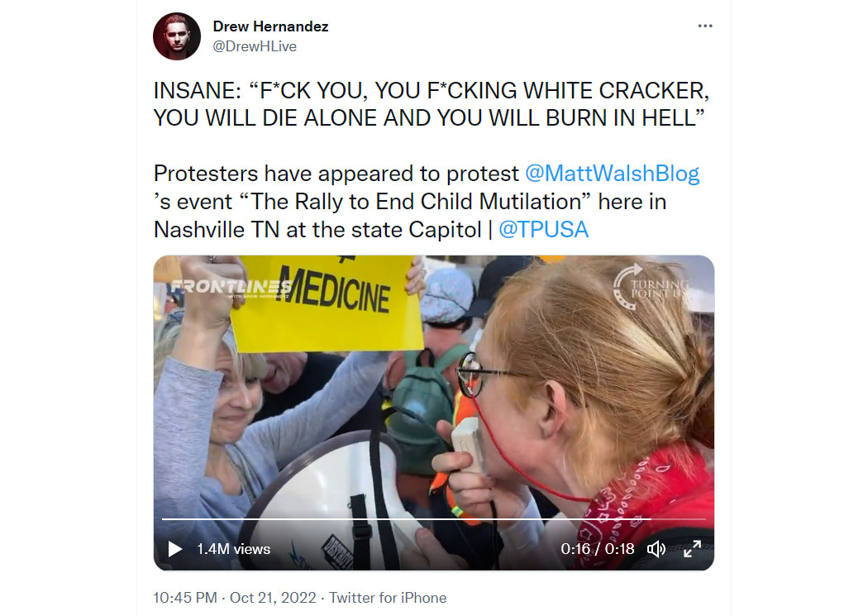The width and height of the screenshot is (868, 616).
Task: Mute the video using the speaker icon
Action: tap(656, 549)
